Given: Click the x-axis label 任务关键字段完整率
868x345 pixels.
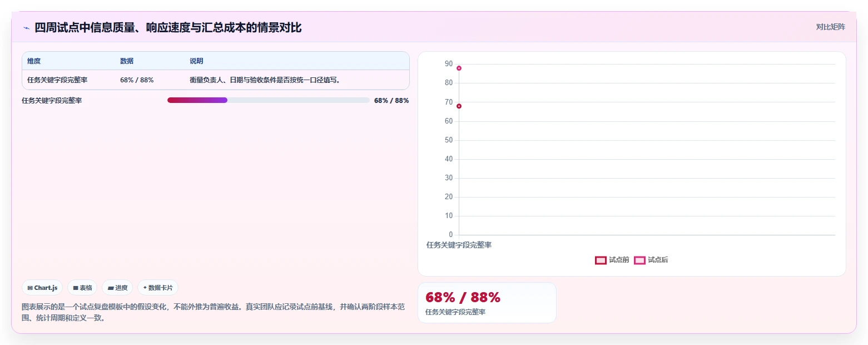Looking at the screenshot, I should (x=459, y=245).
